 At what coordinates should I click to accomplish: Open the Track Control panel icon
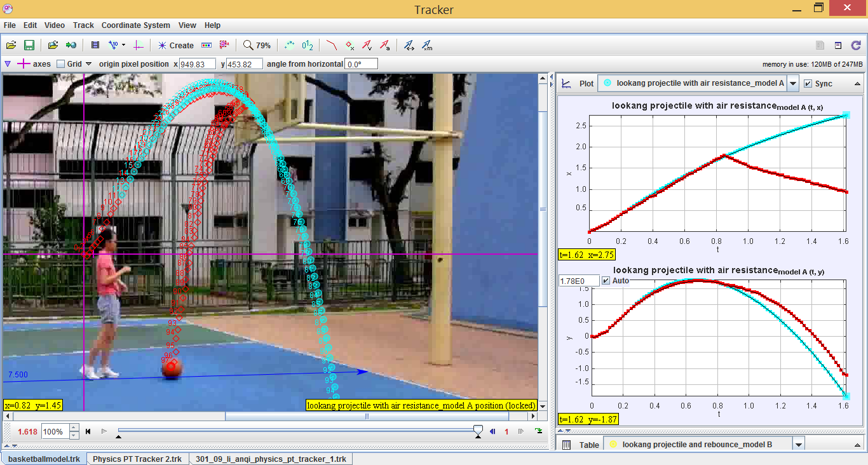(x=207, y=45)
